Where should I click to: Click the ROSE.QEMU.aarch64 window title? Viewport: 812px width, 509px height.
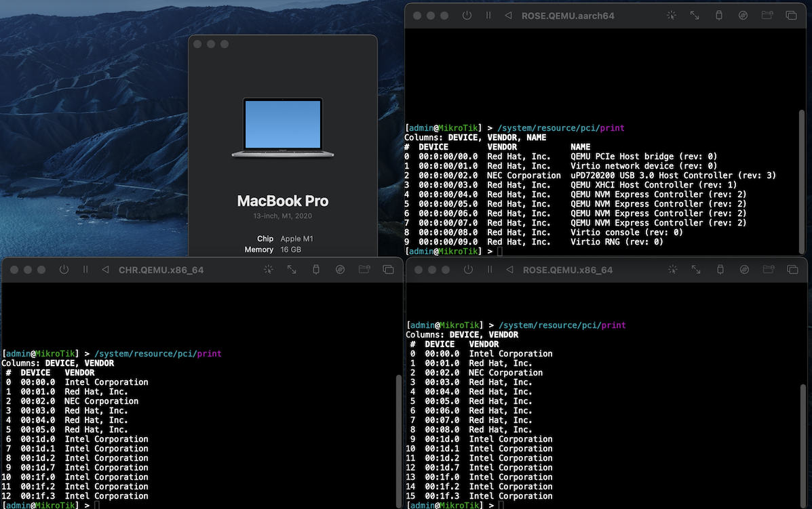(568, 16)
